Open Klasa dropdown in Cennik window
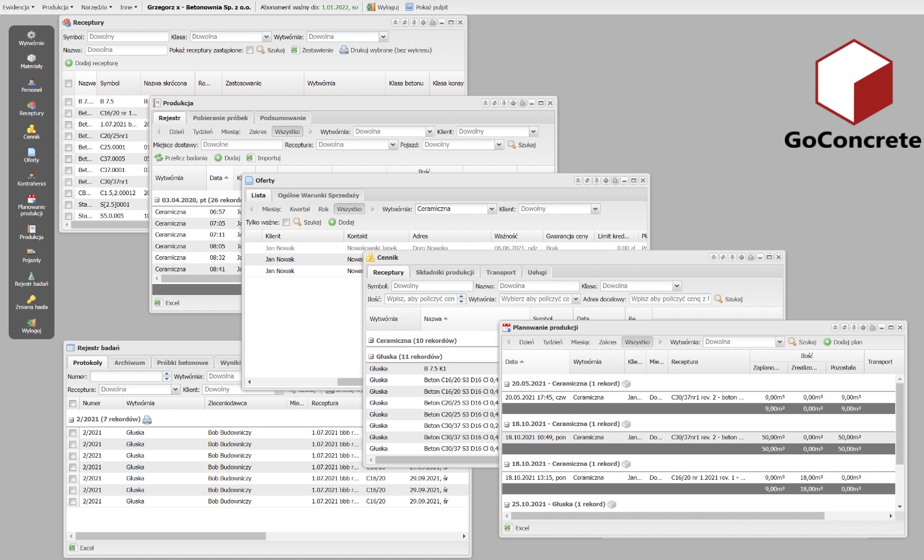Image resolution: width=924 pixels, height=560 pixels. coord(677,286)
